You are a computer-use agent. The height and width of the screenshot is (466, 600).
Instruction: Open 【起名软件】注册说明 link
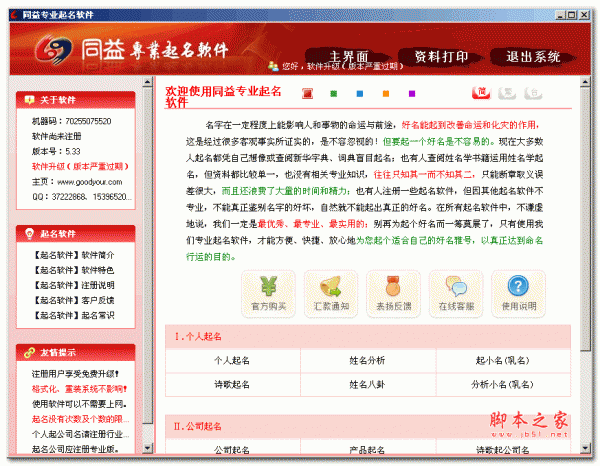[x=73, y=285]
